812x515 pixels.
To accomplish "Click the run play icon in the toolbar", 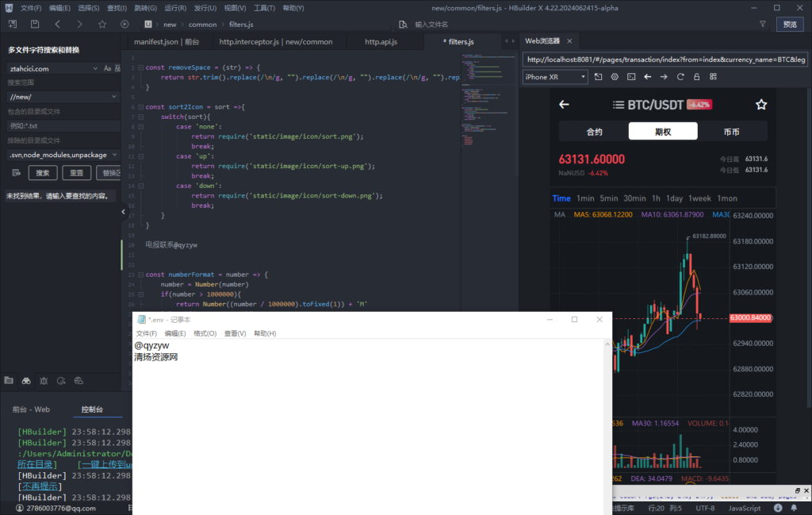I will coord(124,25).
